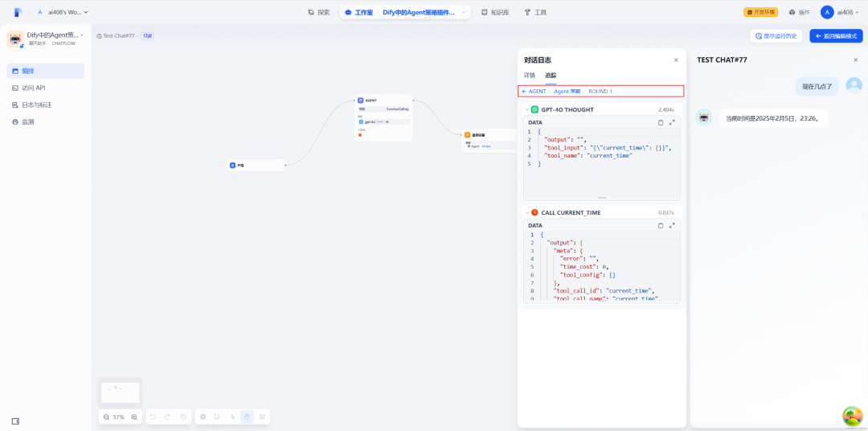The image size is (868, 431).
Task: Click the add node plus icon
Action: click(203, 417)
